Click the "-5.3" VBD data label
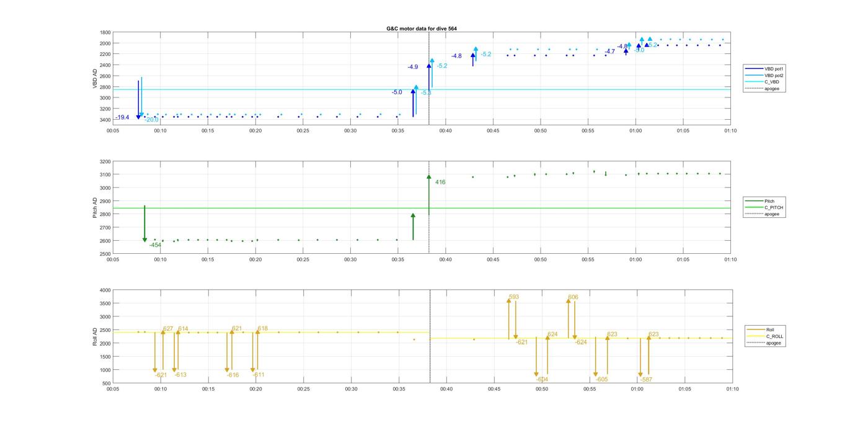Screen dimensions: 868x430 426,93
